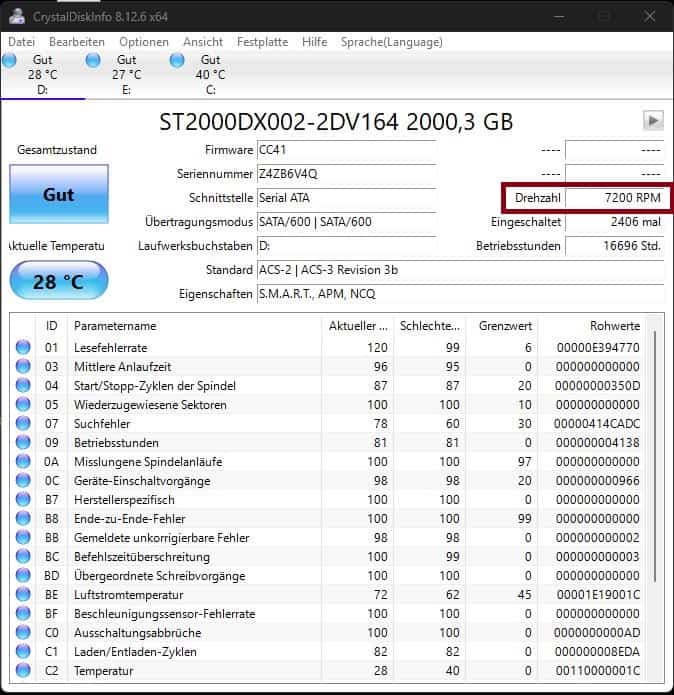
Task: Click the blue status orb for drive C:
Action: [177, 60]
